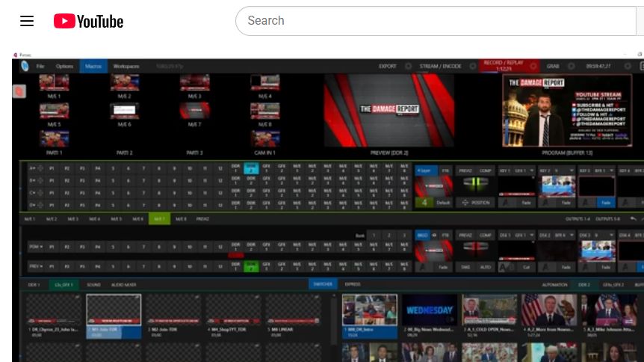Toggle the BKGD layer button
This screenshot has height=362, width=644.
pos(422,236)
